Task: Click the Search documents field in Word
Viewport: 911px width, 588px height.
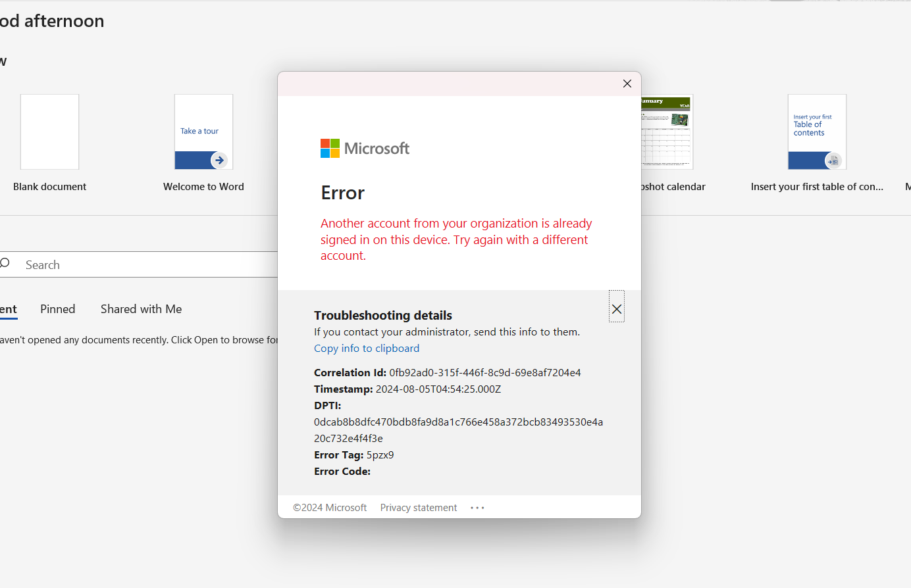Action: pyautogui.click(x=139, y=264)
